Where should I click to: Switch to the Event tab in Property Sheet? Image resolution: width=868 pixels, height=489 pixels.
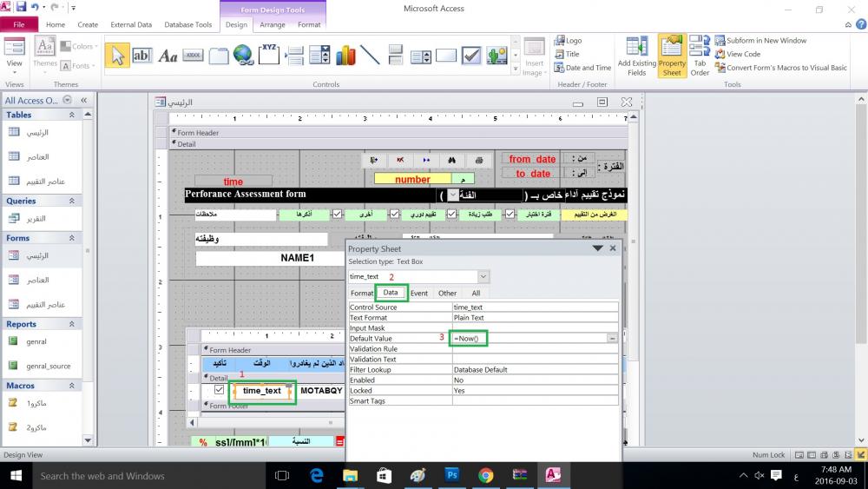(x=419, y=293)
